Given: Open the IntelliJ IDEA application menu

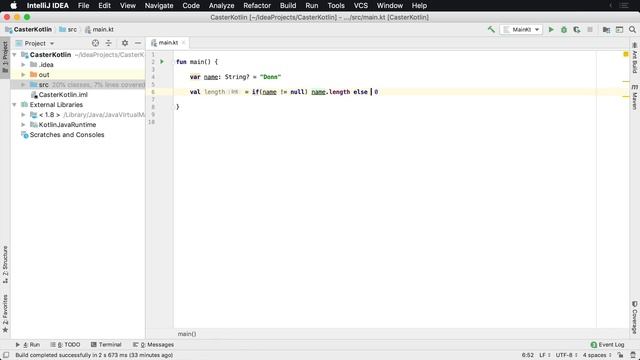Looking at the screenshot, I should [x=47, y=6].
